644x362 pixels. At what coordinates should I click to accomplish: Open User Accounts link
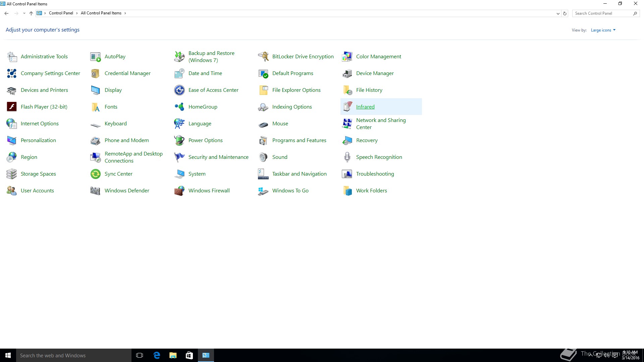[x=37, y=191]
